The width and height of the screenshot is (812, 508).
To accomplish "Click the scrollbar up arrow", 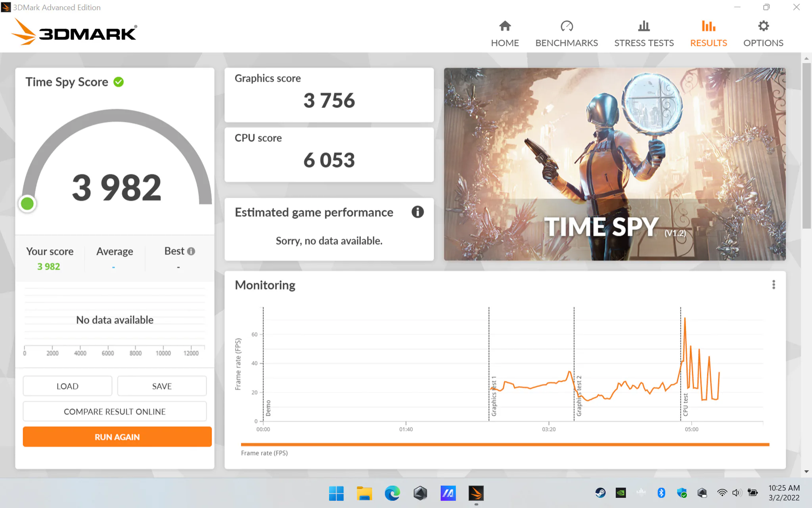I will 806,58.
